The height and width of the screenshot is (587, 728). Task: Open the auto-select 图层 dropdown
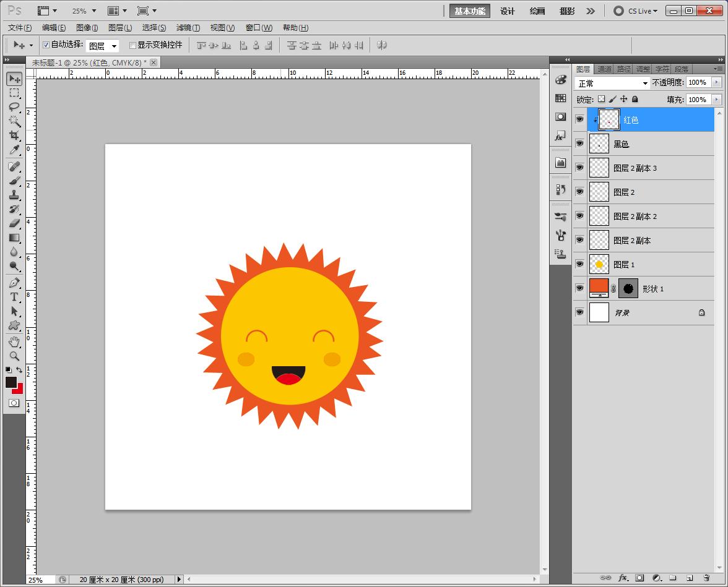point(102,46)
